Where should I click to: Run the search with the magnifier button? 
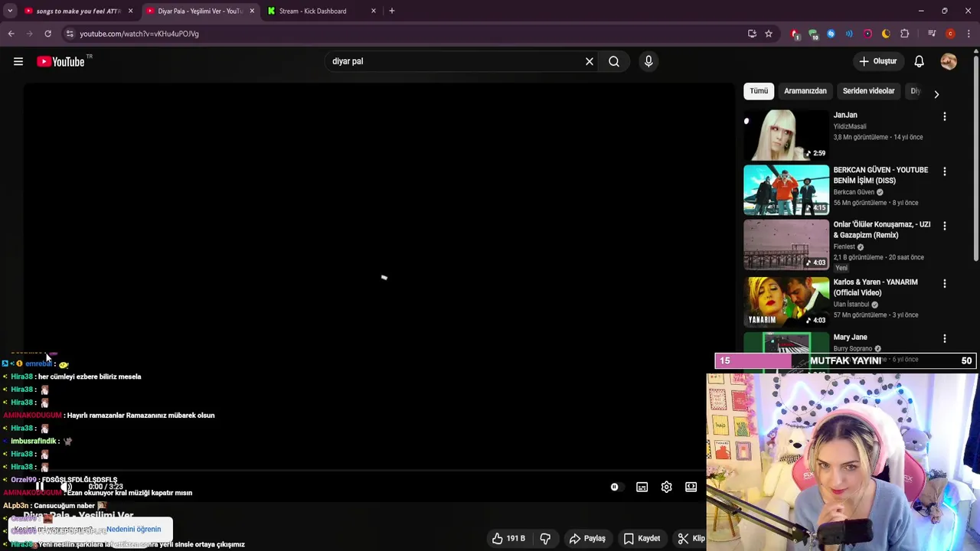[614, 61]
